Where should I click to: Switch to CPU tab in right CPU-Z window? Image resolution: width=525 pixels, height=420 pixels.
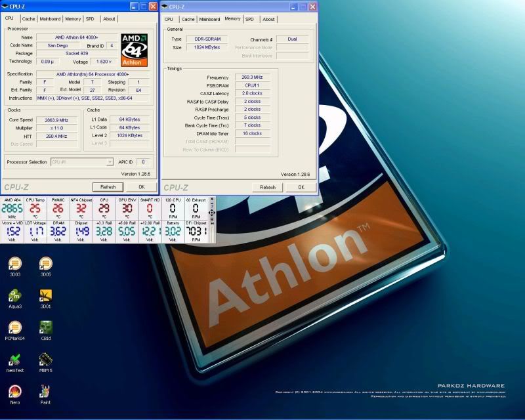[169, 20]
